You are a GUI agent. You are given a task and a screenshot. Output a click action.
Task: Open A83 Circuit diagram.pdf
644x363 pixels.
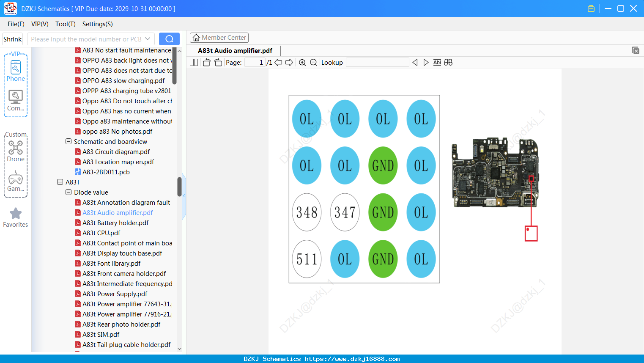tap(116, 152)
